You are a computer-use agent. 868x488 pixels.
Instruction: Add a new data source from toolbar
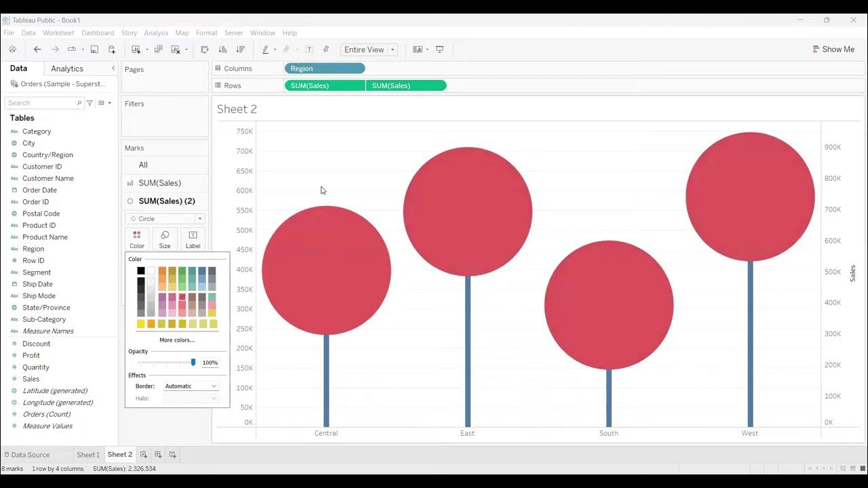click(112, 49)
